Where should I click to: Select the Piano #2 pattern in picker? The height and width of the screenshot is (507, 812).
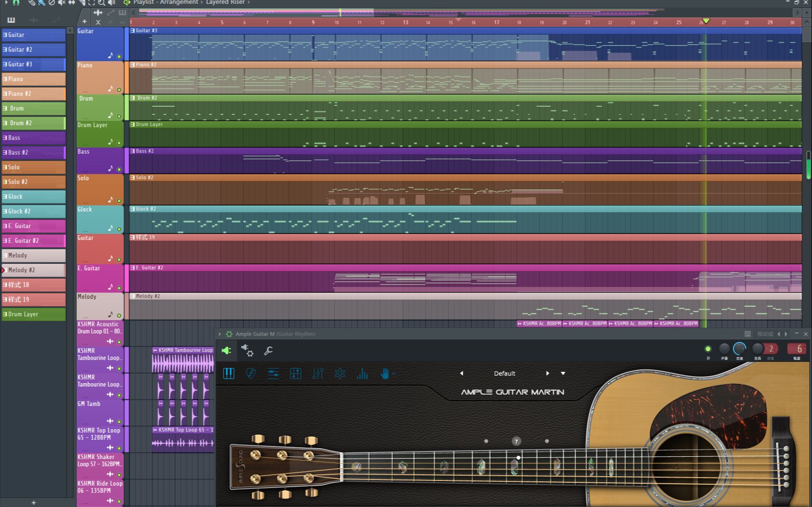[34, 93]
